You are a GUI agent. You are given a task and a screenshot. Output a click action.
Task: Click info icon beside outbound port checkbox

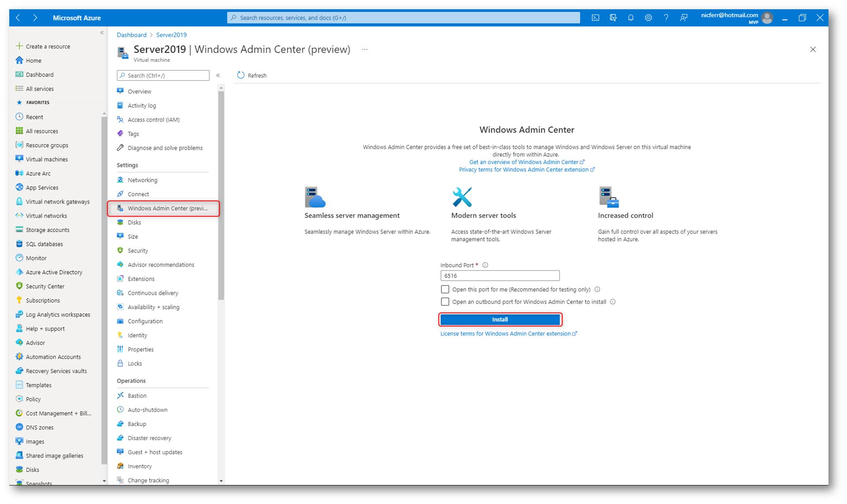click(x=612, y=302)
